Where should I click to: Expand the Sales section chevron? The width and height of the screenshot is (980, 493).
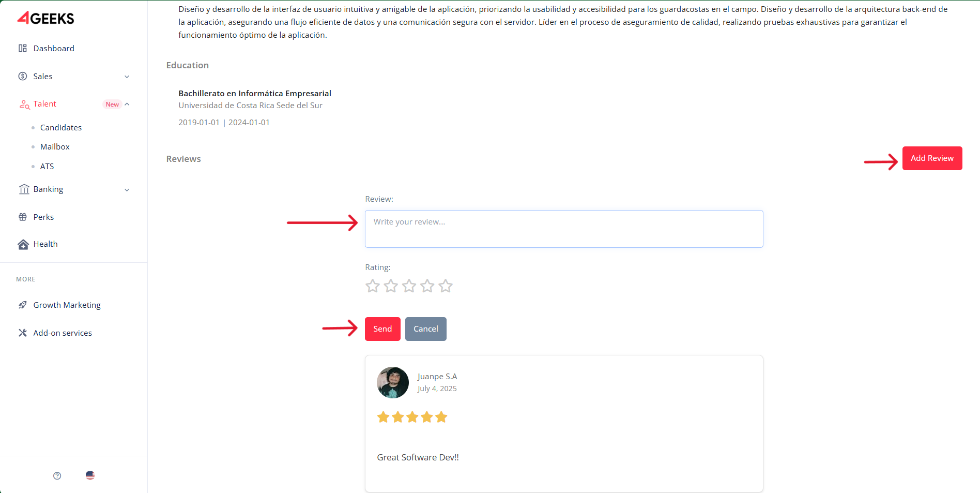(127, 76)
